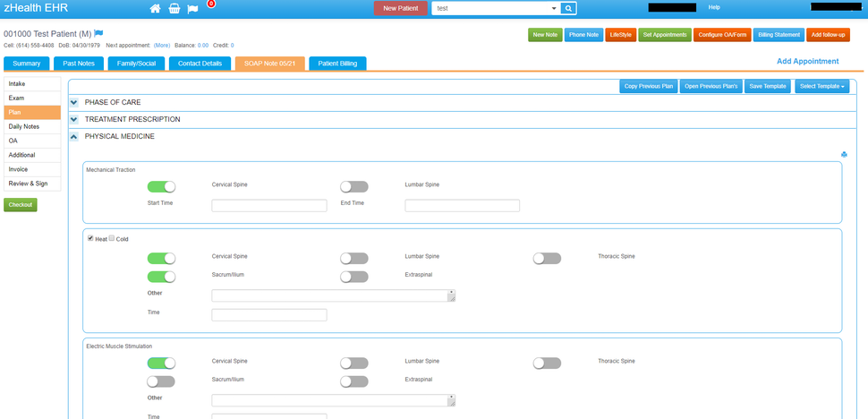Toggle Mechanical Traction Cervical Spine off
The image size is (868, 419).
[x=161, y=186]
